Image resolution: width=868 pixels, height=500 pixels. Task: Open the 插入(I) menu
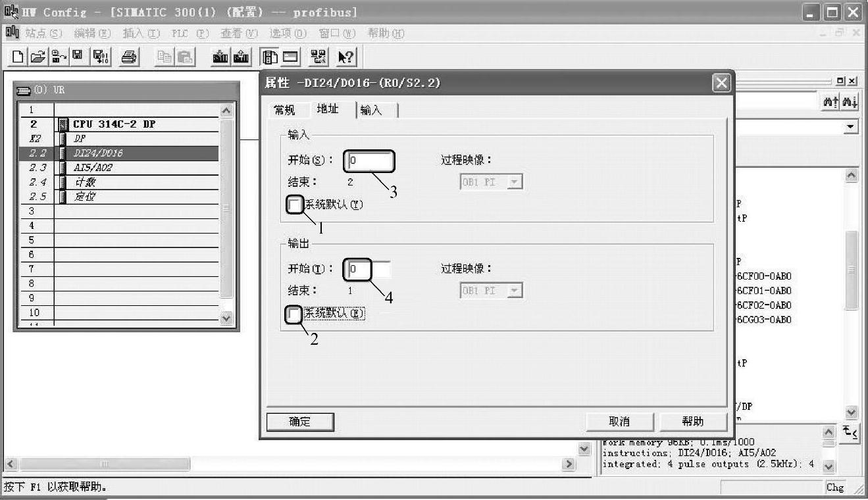(x=141, y=33)
